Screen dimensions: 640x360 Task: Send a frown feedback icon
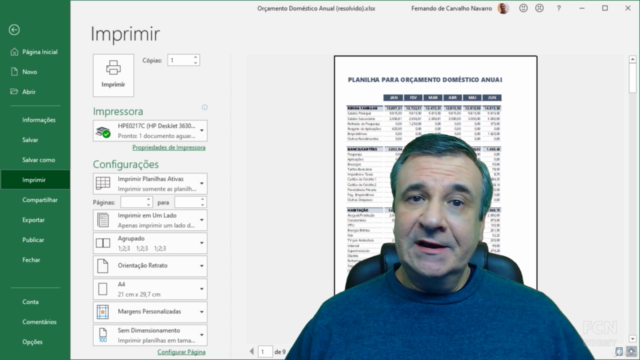click(540, 8)
